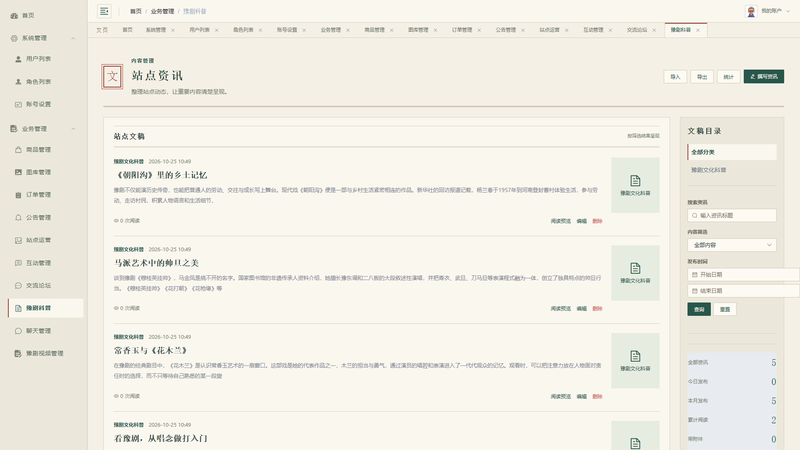The image size is (800, 450).
Task: Click 阅读预览 for 《朝阳沟》里的乡土记忆
Action: click(561, 221)
